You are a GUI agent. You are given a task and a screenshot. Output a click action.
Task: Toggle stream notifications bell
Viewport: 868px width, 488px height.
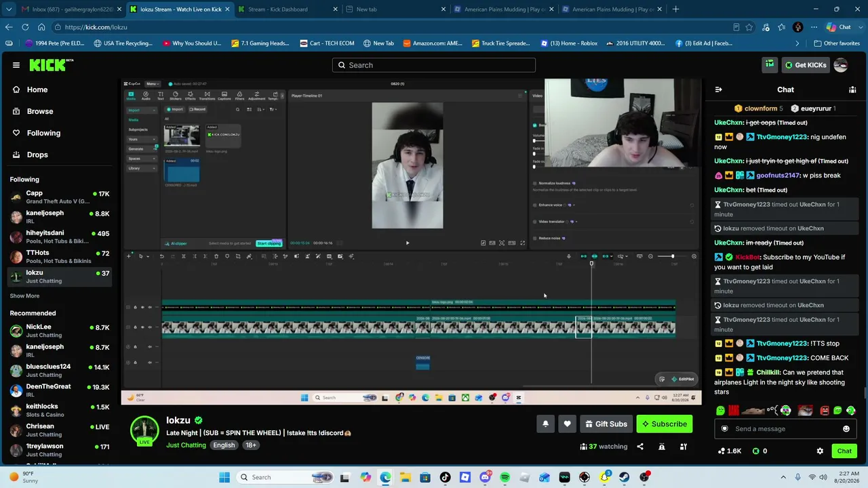(x=545, y=424)
